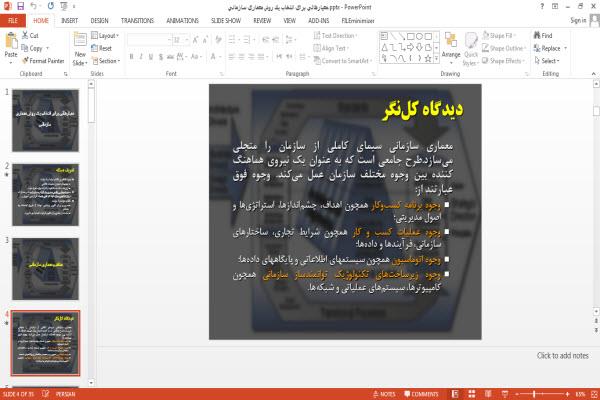
Task: Open the Section dropdown
Action: [x=106, y=61]
